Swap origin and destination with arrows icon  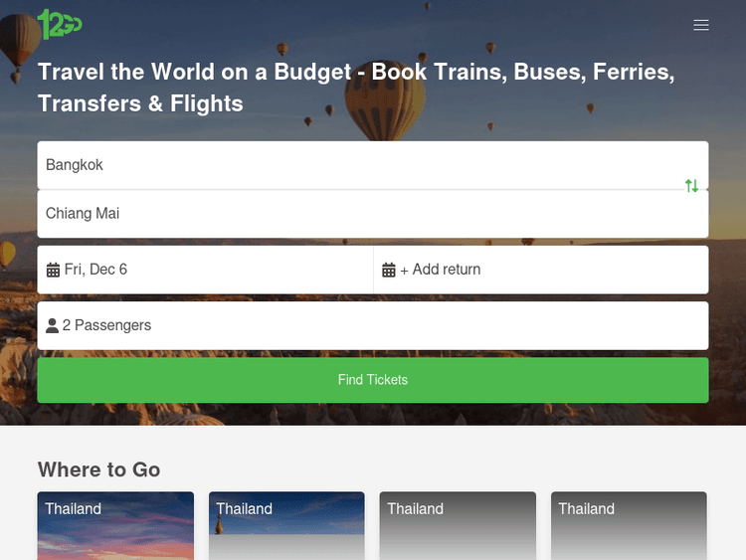point(691,186)
